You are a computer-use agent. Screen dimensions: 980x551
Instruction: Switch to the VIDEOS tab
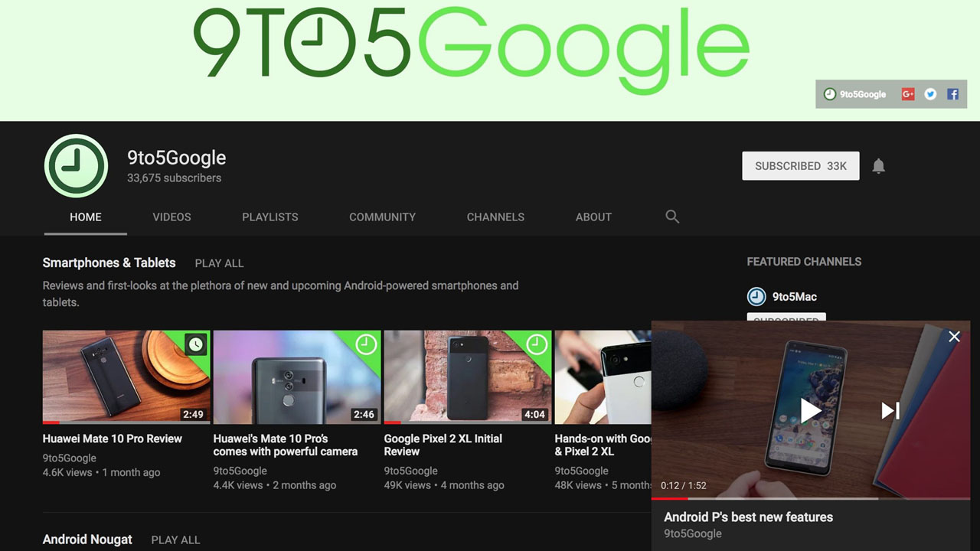(x=171, y=217)
